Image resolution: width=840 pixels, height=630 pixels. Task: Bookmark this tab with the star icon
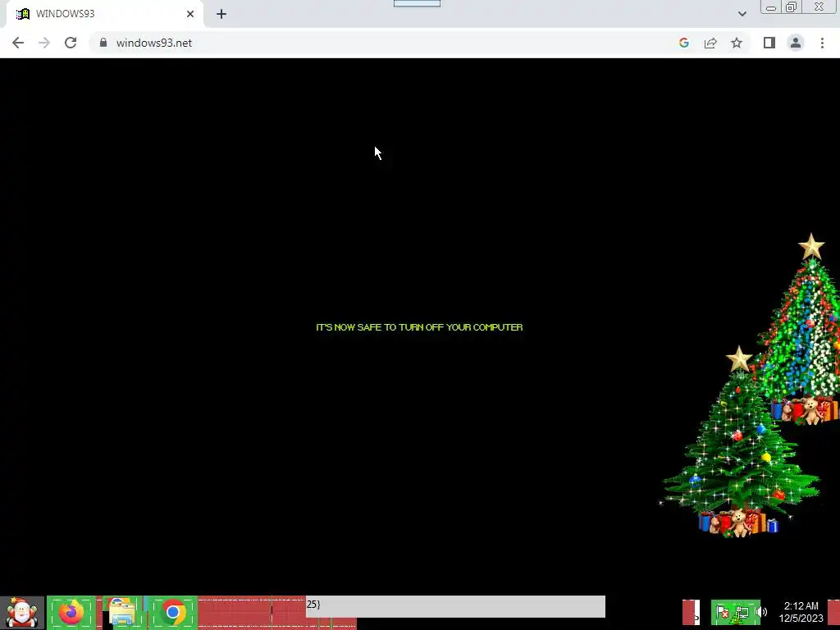tap(737, 43)
